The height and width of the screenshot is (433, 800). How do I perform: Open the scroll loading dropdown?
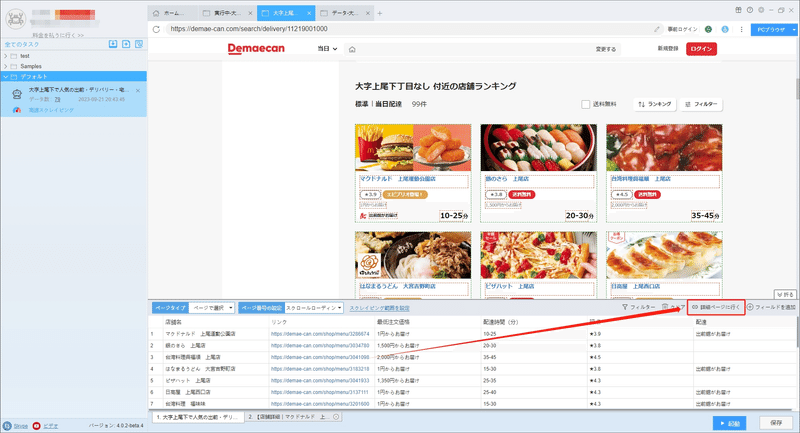314,308
